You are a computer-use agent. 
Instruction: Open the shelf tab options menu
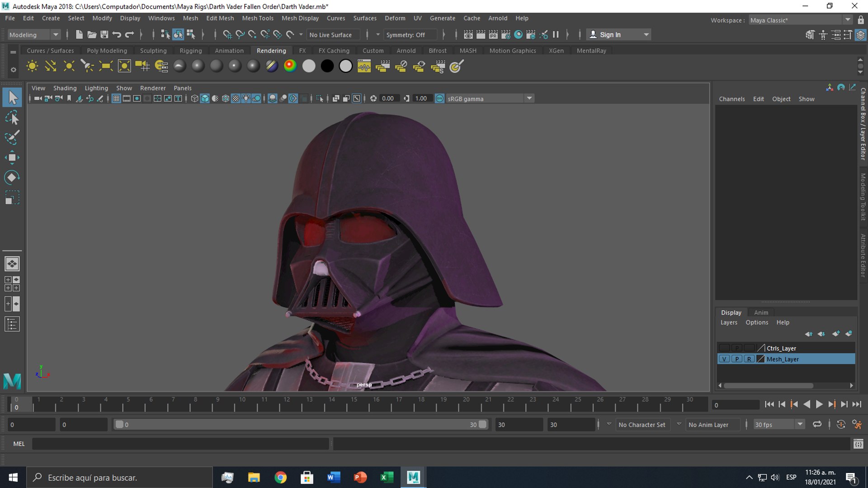[x=13, y=70]
